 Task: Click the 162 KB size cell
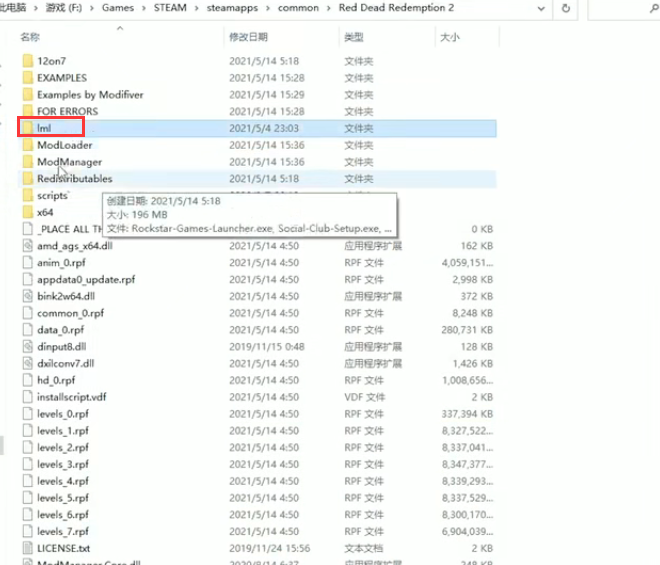(477, 246)
